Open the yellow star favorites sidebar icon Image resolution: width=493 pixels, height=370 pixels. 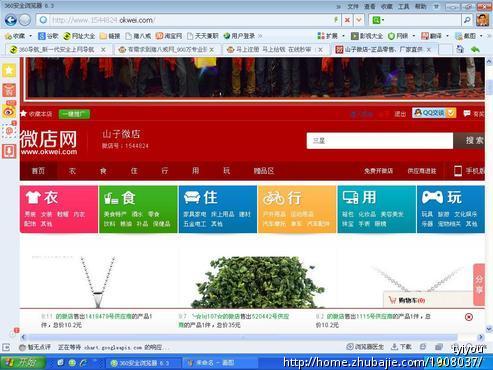coord(9,70)
